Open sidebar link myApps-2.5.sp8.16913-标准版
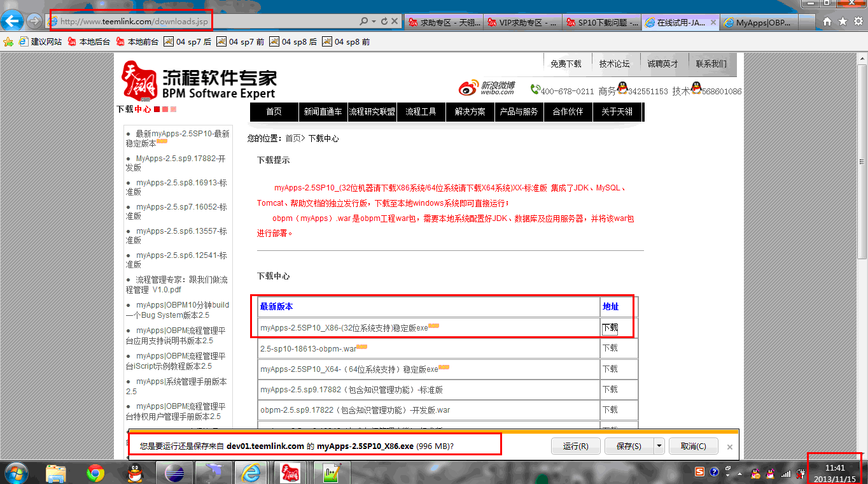Viewport: 868px width, 484px height. 176,187
